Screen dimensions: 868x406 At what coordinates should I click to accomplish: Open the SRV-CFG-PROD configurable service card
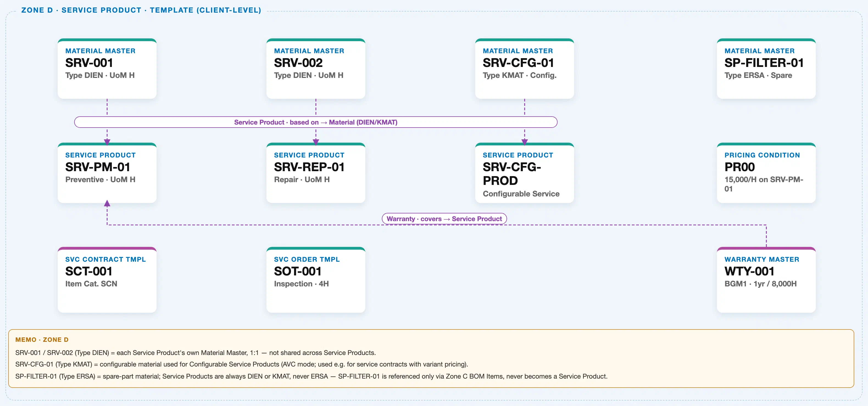[x=524, y=173]
